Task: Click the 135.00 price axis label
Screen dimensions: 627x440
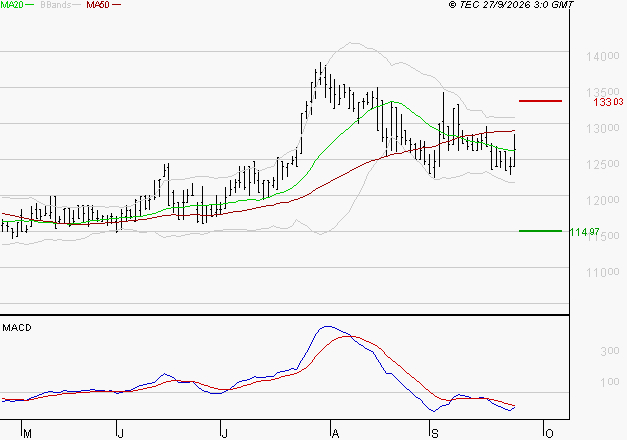Action: tap(603, 92)
